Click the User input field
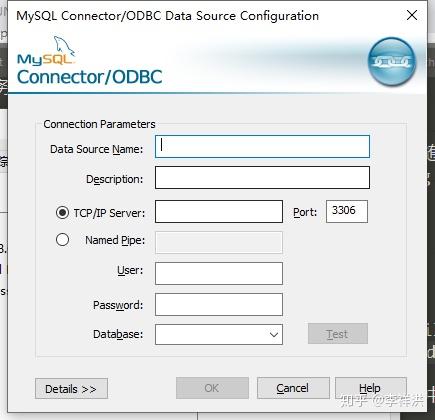The height and width of the screenshot is (420, 435). [x=219, y=273]
